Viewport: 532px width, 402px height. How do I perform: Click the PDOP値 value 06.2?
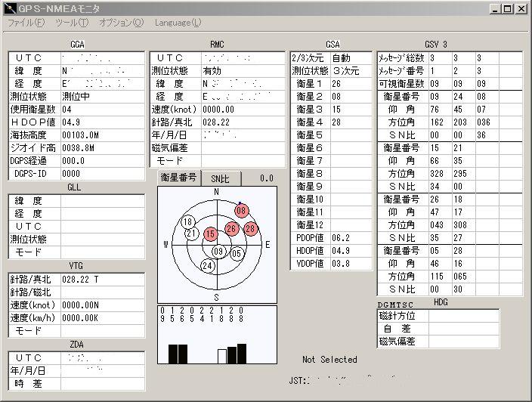[341, 238]
